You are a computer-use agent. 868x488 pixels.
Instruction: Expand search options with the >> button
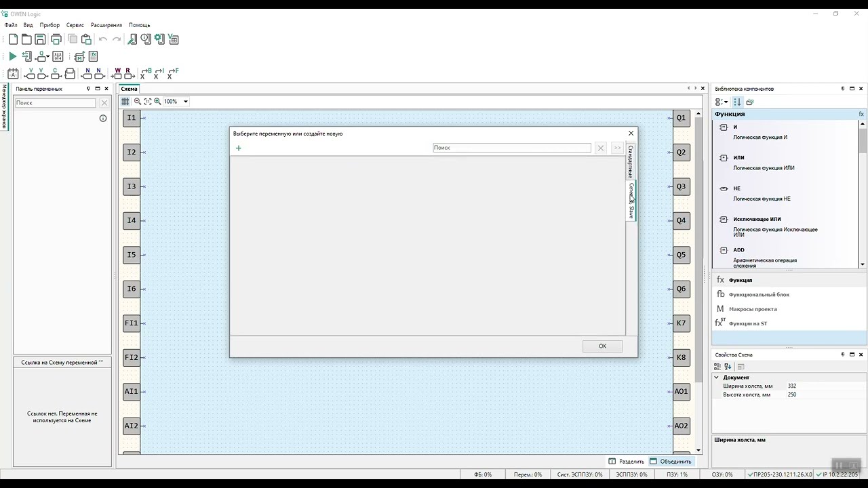(616, 148)
